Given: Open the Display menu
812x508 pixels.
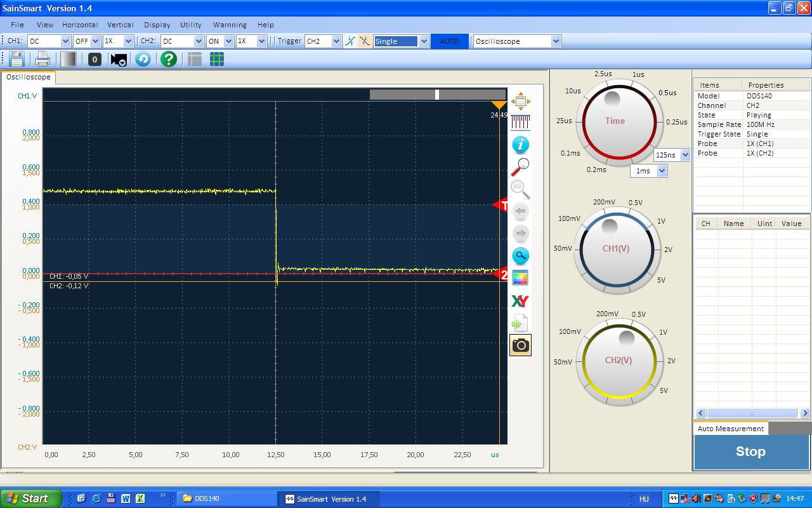Looking at the screenshot, I should [x=157, y=25].
